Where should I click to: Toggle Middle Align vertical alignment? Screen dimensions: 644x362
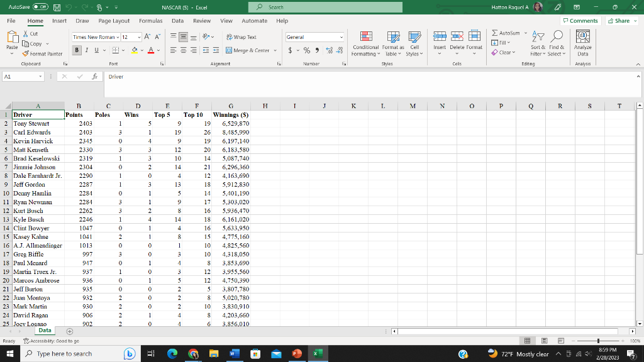[183, 37]
